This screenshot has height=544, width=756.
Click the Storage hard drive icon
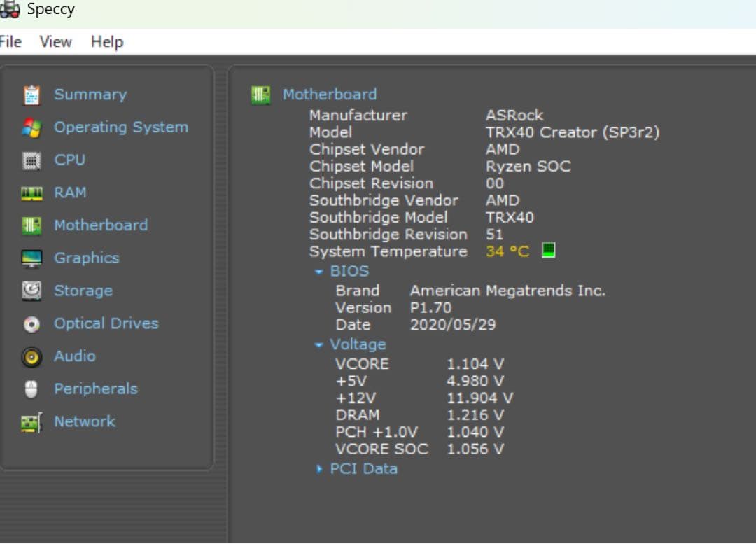tap(31, 291)
